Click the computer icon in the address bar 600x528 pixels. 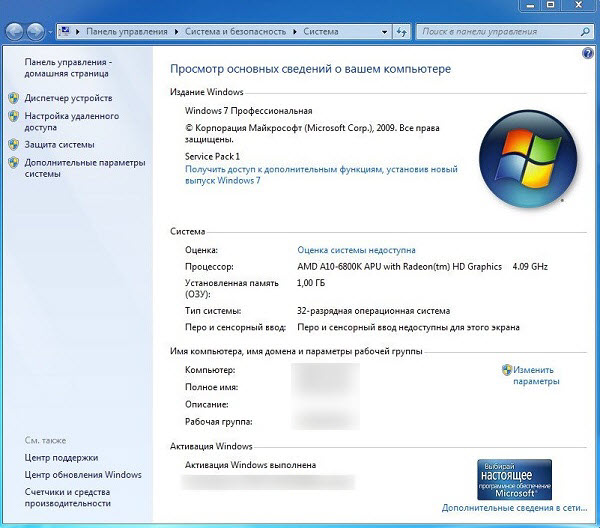tap(65, 31)
